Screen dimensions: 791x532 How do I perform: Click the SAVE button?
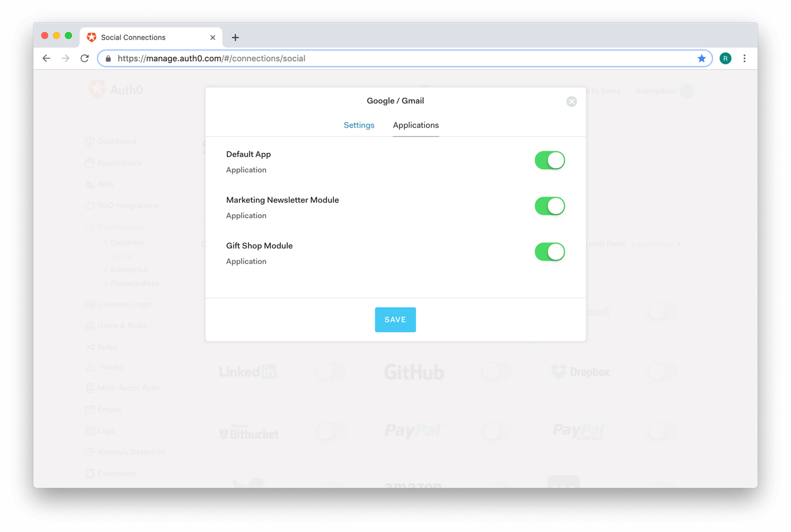tap(395, 320)
